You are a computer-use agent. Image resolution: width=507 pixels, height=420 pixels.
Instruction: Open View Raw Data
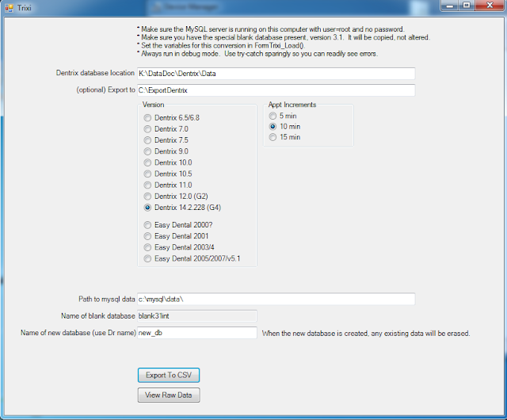[169, 395]
